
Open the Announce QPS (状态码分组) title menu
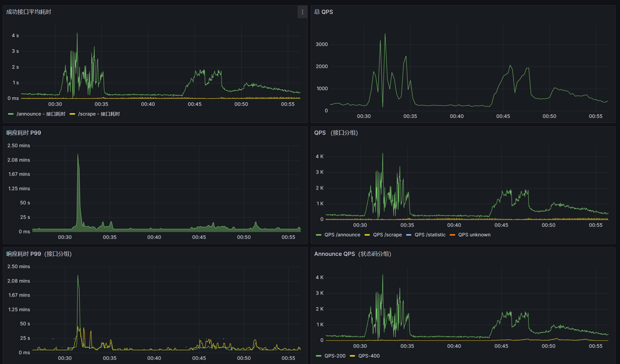352,254
